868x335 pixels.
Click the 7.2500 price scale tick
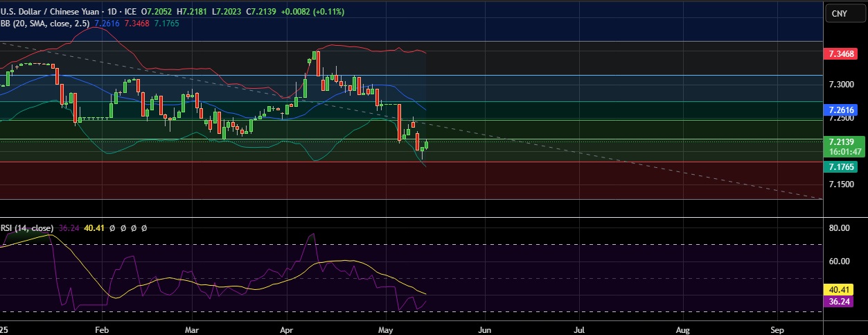pos(842,118)
